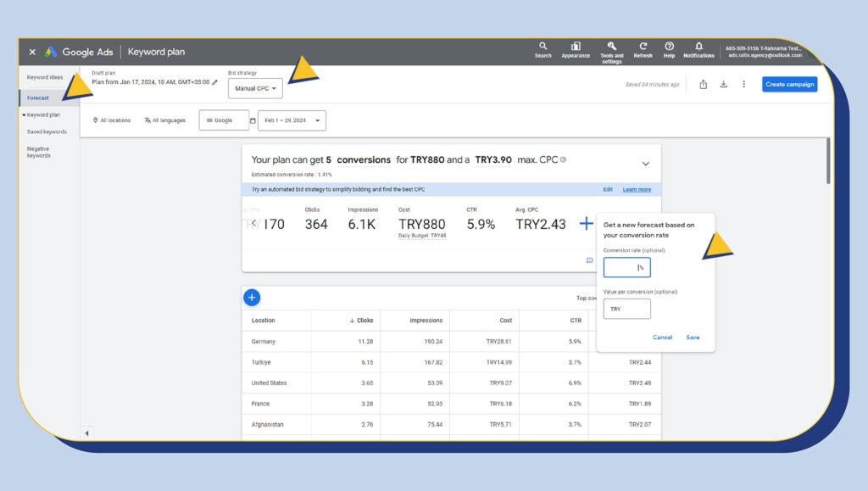Open the account info in header

[764, 52]
